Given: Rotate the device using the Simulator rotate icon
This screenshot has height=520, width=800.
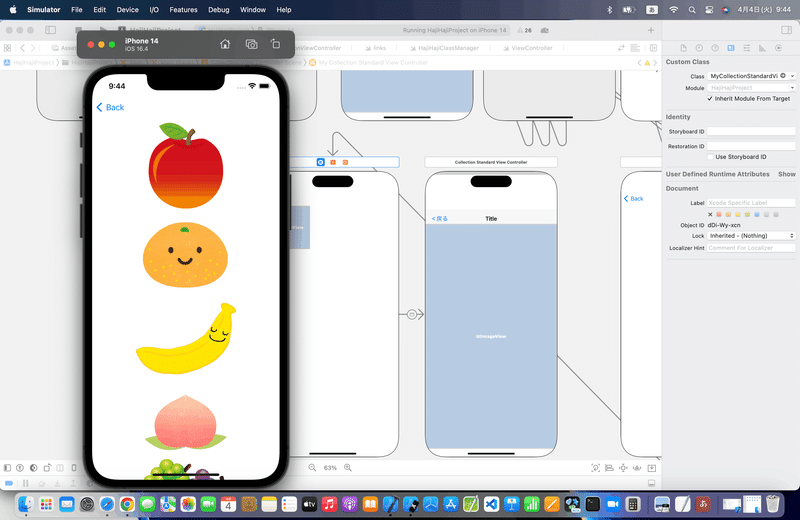Looking at the screenshot, I should point(276,44).
